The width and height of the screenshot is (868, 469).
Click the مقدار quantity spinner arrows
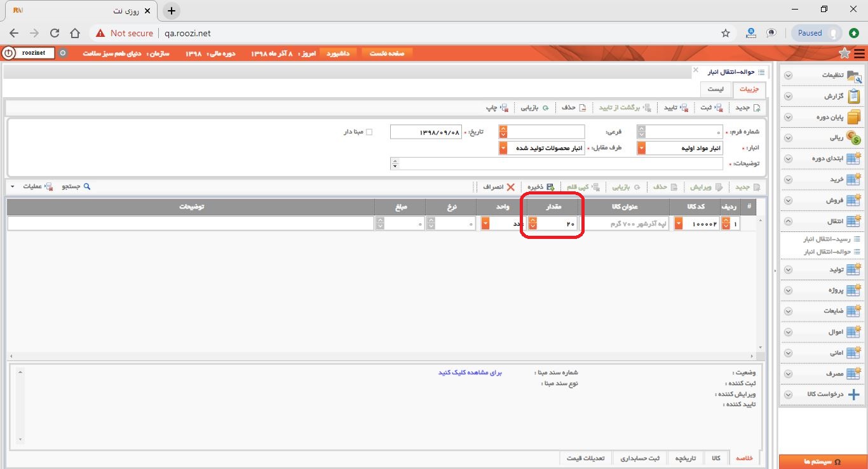click(x=533, y=224)
